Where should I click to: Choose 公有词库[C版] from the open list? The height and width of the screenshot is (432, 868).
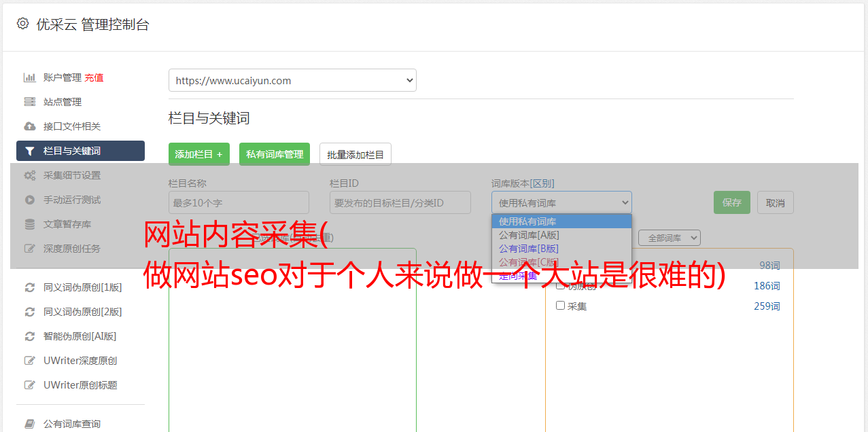tap(561, 262)
